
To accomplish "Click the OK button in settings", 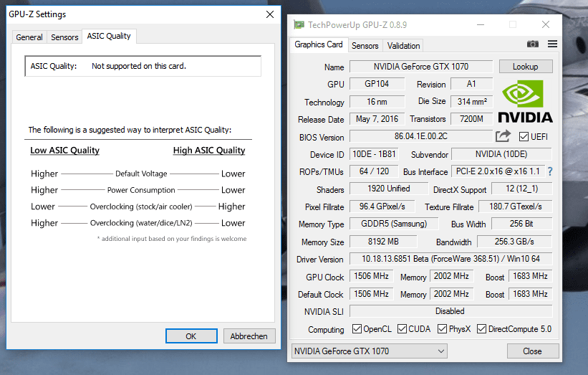I will [191, 336].
